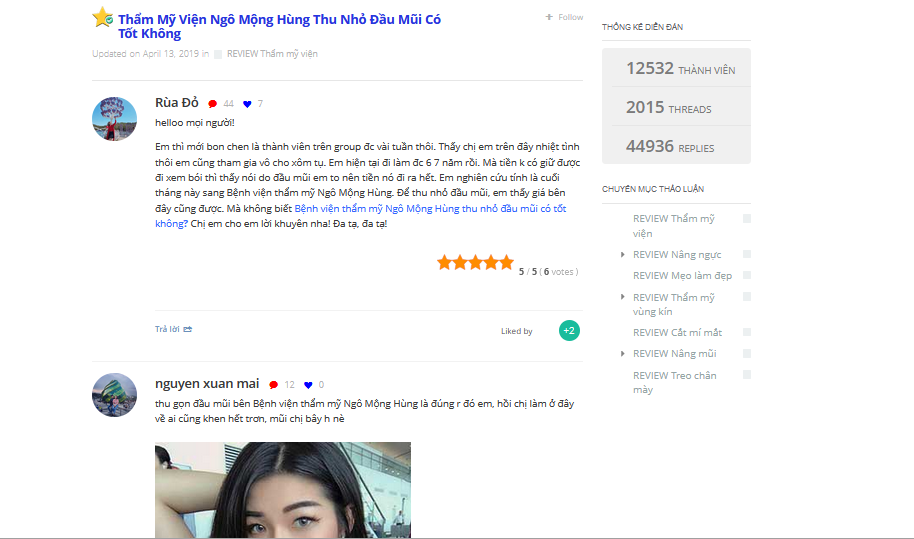Open Rùa Đỏ's profile name
Image resolution: width=914 pixels, height=539 pixels.
177,103
